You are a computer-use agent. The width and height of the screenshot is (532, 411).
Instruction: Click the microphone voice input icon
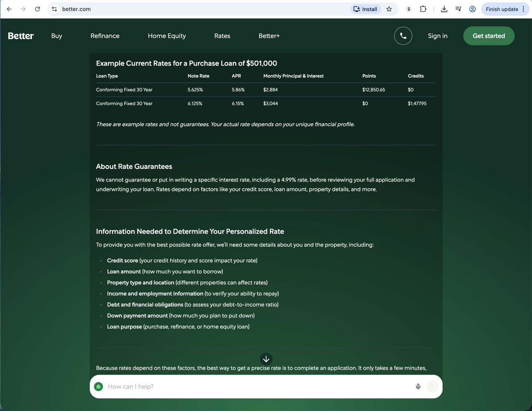(x=418, y=387)
